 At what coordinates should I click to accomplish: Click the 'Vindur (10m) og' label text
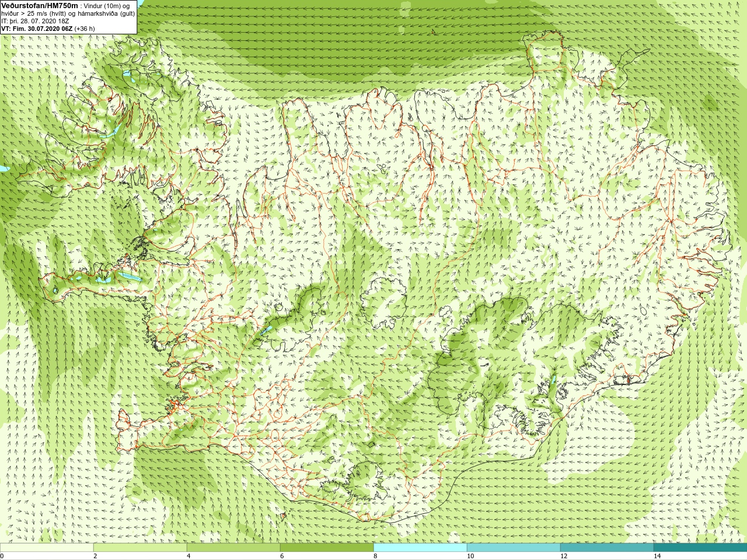[107, 5]
